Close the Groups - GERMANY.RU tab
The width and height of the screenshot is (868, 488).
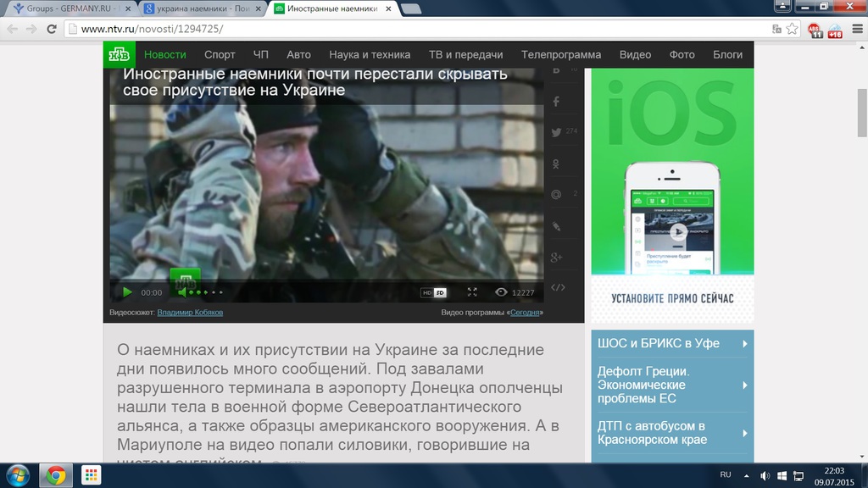(x=128, y=8)
